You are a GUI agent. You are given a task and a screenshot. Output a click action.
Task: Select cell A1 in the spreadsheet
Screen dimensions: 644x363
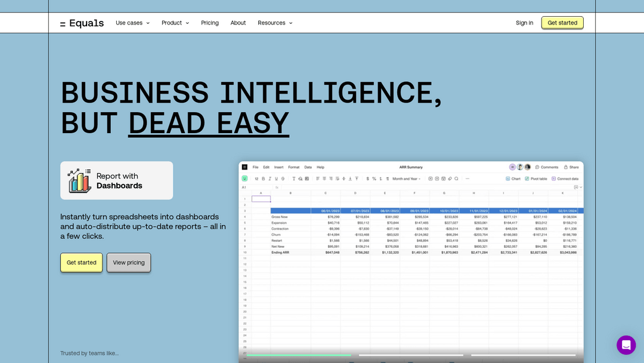[x=261, y=199]
